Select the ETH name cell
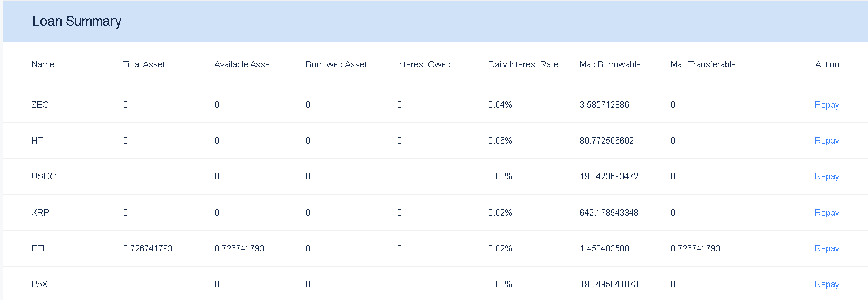 pos(40,248)
